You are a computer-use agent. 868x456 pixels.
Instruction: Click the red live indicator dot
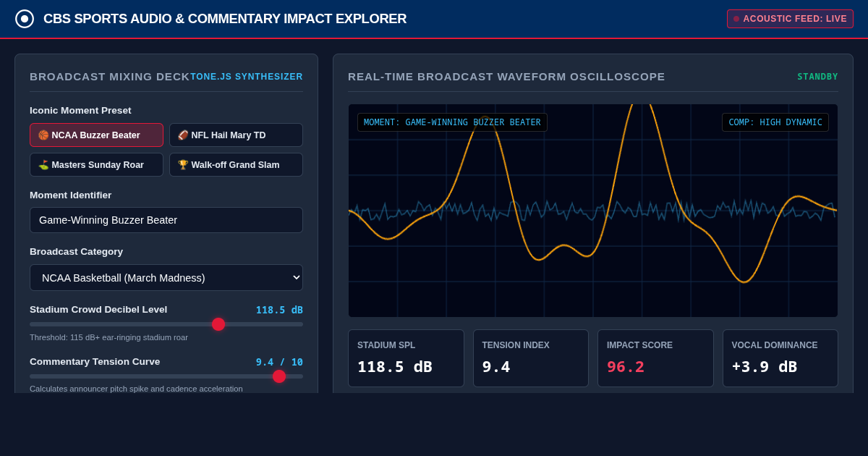[736, 19]
